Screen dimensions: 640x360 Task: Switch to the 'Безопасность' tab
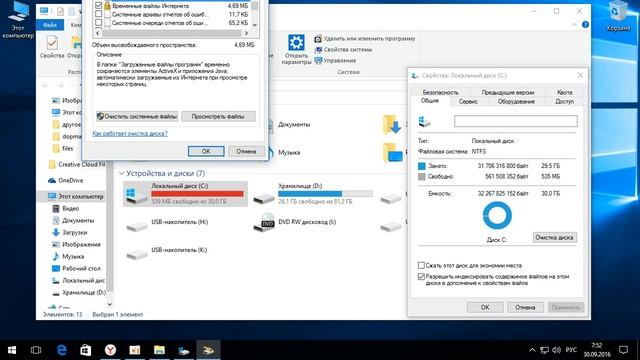coord(440,92)
